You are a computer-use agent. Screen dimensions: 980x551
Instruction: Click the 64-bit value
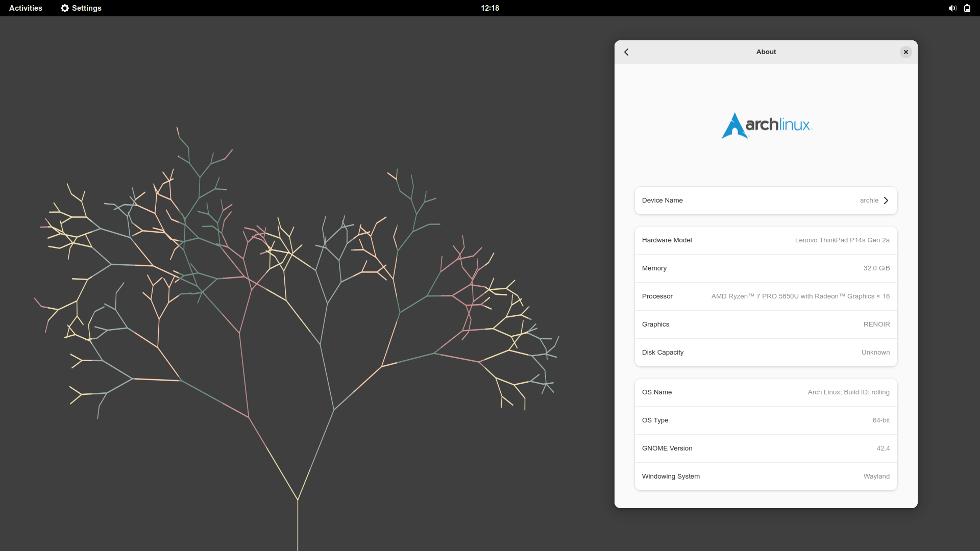click(881, 420)
